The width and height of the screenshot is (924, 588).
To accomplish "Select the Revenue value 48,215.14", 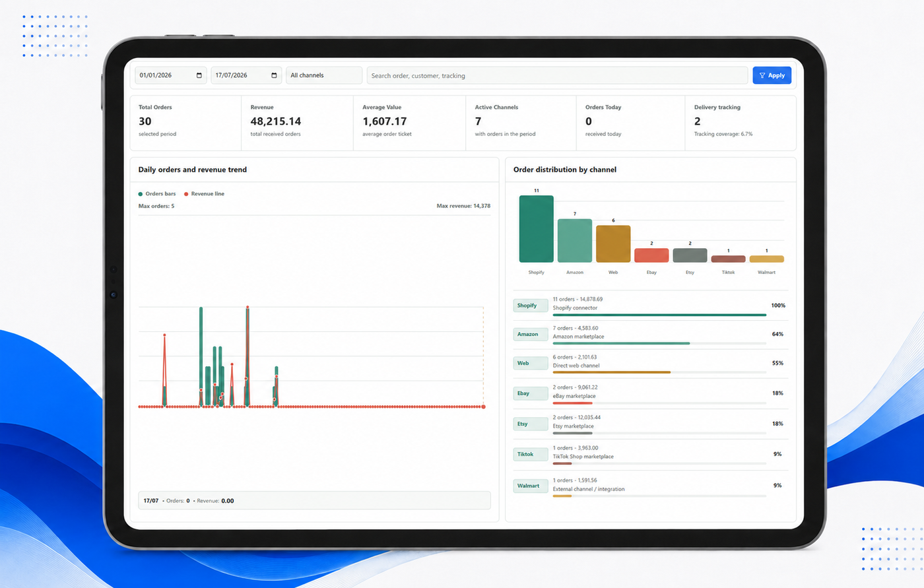I will tap(276, 121).
